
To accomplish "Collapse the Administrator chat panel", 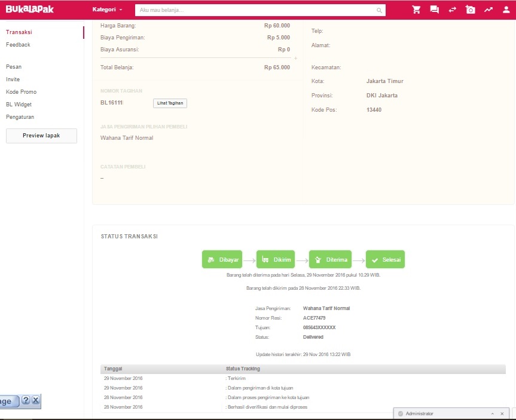I will (x=493, y=413).
